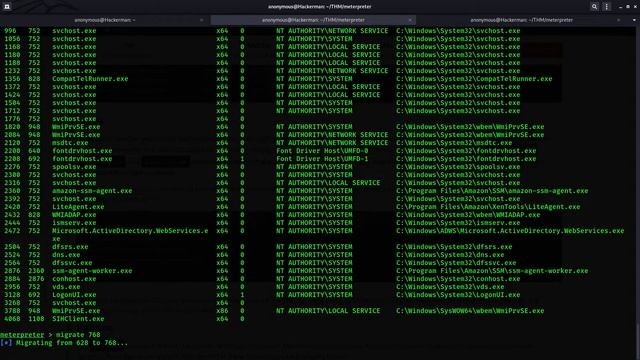This screenshot has width=640, height=360.
Task: Close the anonymous@Hackerman: ~ tab
Action: click(x=202, y=20)
